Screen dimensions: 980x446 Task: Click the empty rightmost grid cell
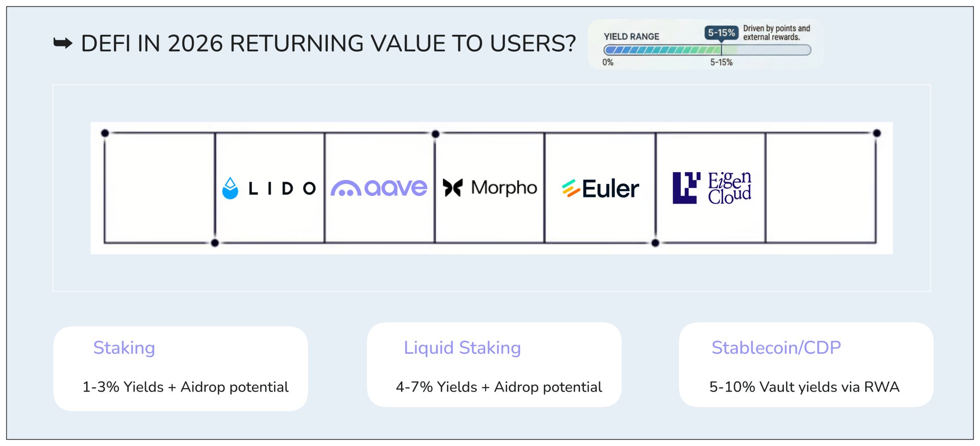tap(820, 188)
